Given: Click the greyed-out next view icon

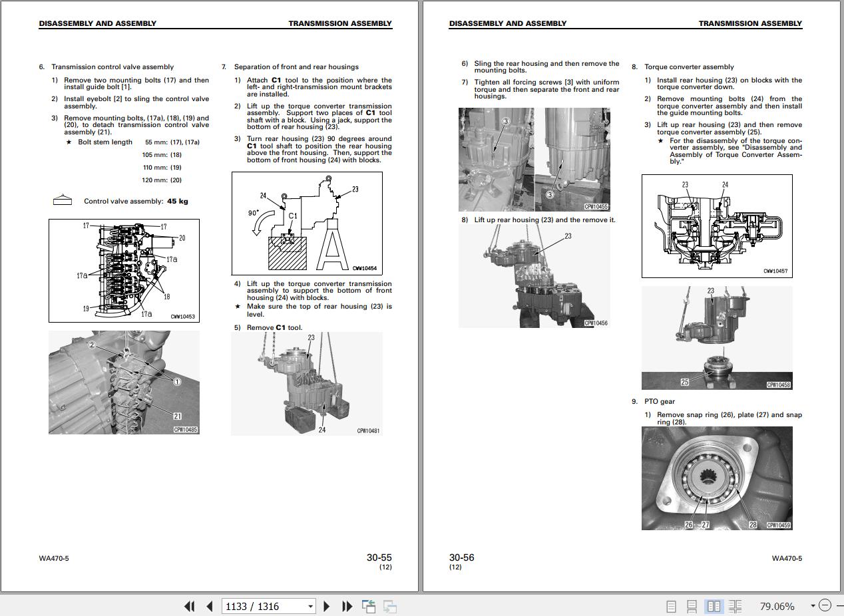Looking at the screenshot, I should tap(390, 606).
